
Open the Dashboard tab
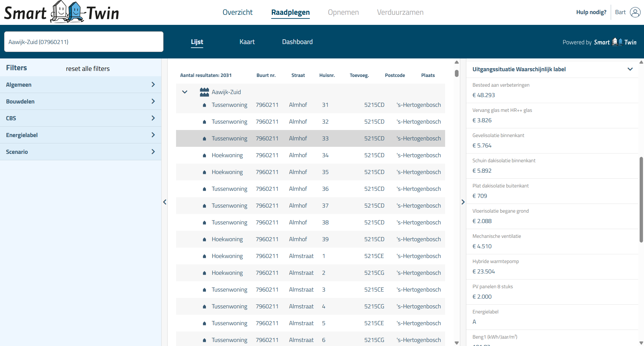[x=297, y=42]
